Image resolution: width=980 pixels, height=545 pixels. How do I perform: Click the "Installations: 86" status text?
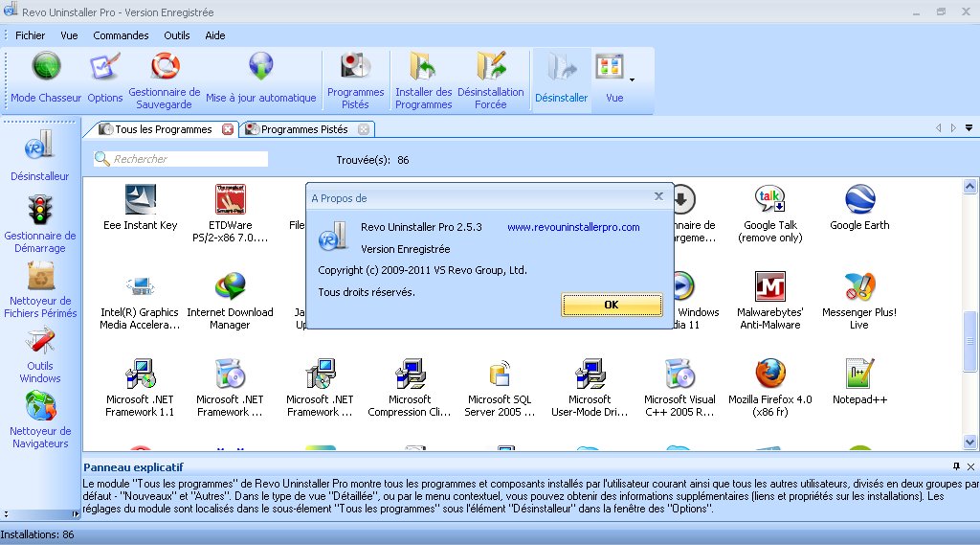37,535
